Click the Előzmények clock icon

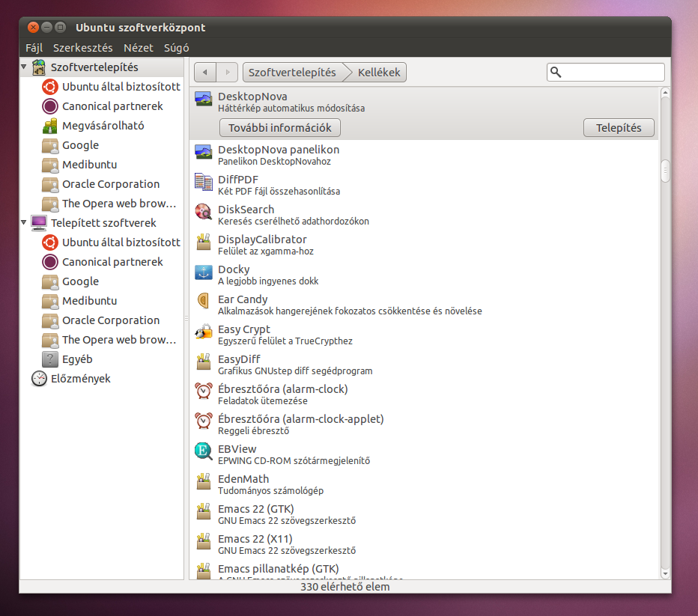tap(39, 379)
